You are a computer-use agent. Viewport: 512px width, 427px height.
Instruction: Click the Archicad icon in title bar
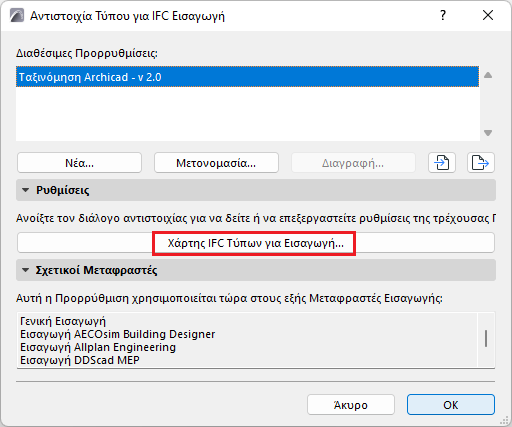[17, 15]
